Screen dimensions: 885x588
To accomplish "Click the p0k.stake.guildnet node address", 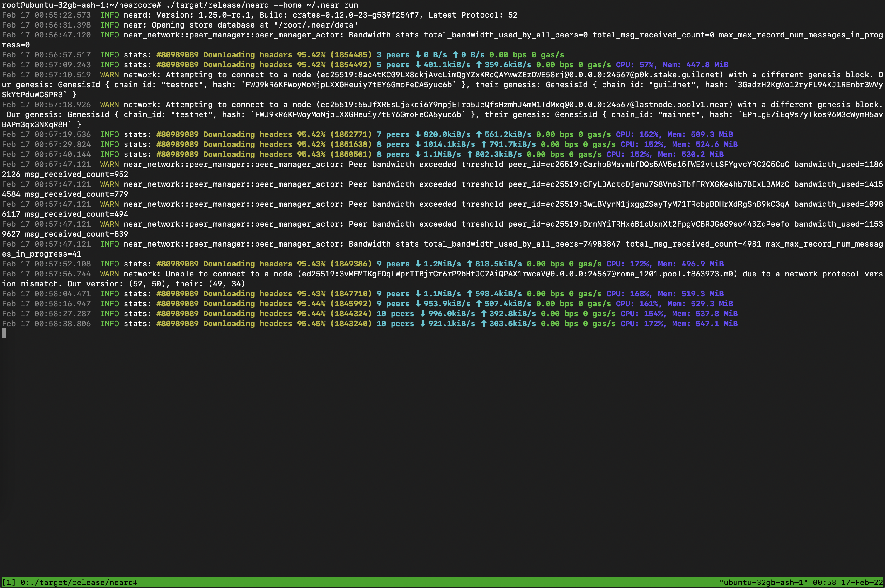I will pos(677,75).
